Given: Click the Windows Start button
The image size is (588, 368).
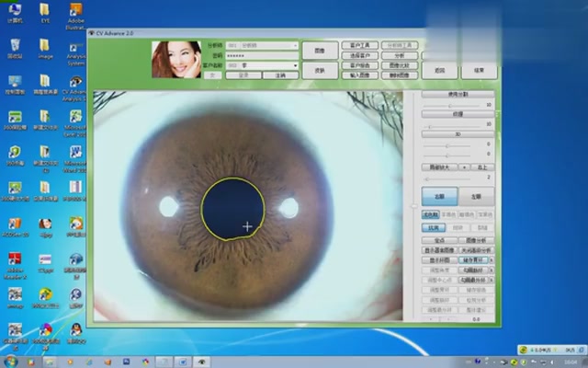Looking at the screenshot, I should click(x=9, y=361).
